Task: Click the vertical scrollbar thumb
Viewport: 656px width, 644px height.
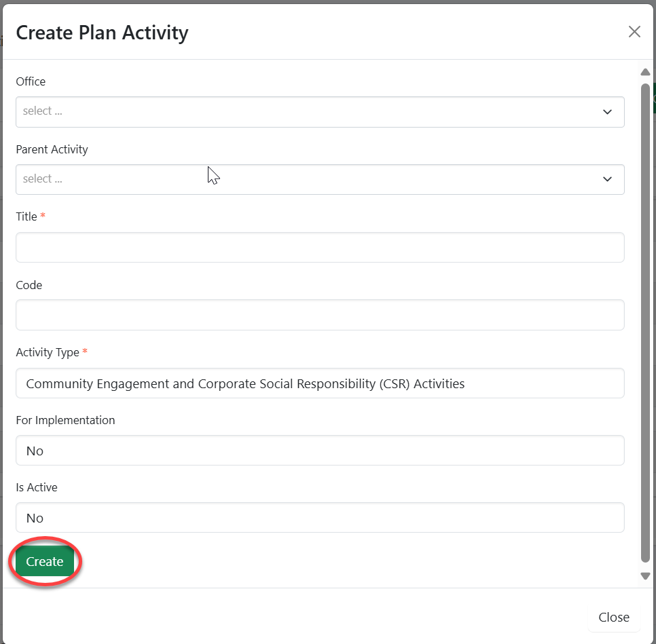Action: click(645, 322)
